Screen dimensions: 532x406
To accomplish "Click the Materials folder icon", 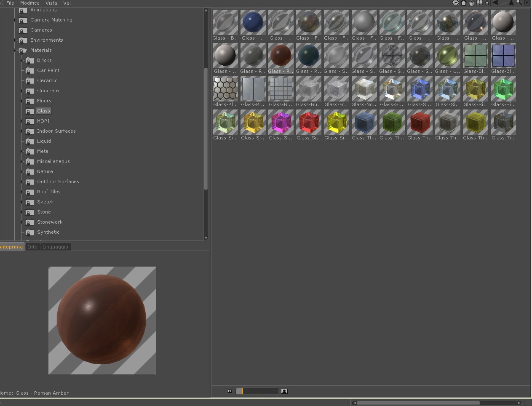I will click(23, 51).
